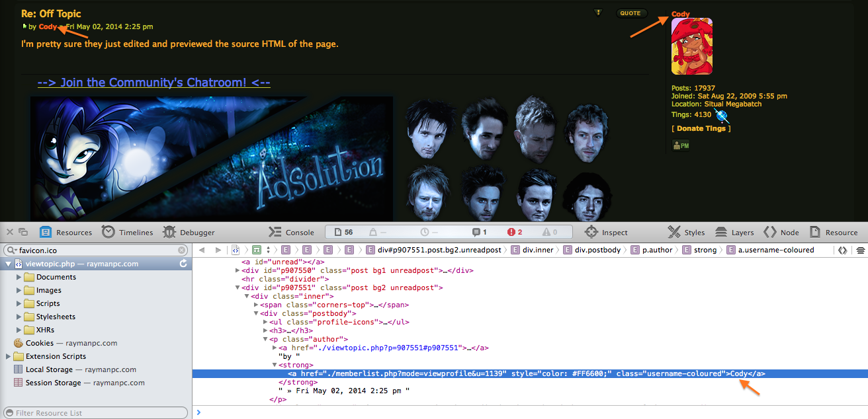Collapse the strong node
The height and width of the screenshot is (419, 868).
[x=275, y=365]
